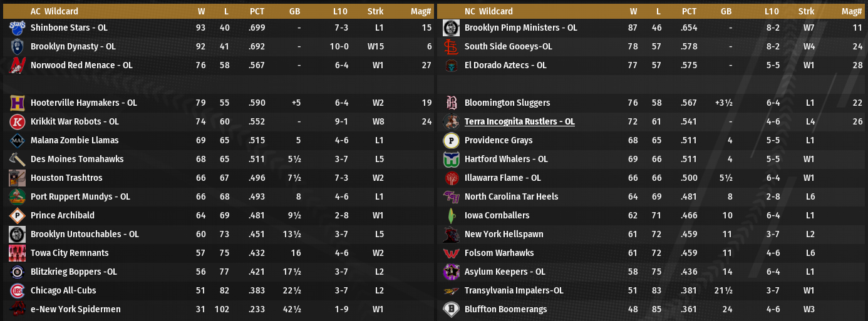Click the Hooterville Haymakers logo icon
868x321 pixels.
18,103
